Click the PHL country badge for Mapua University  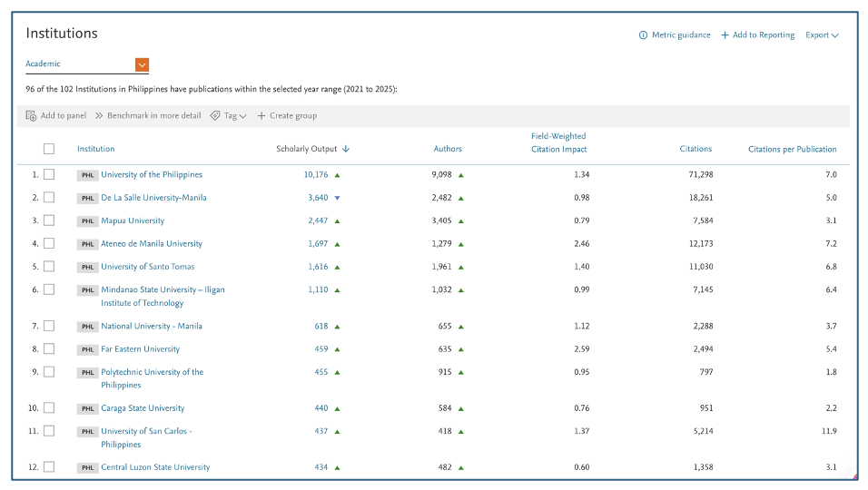(87, 221)
